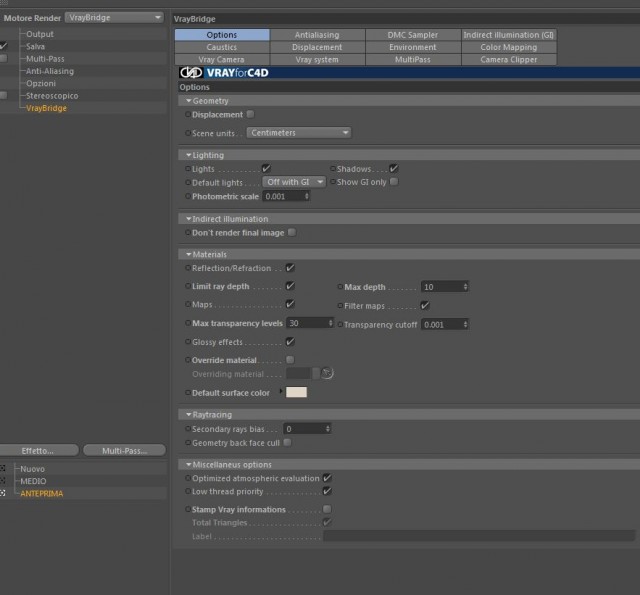Screen dimensions: 640x595
Task: Toggle Filter maps checkbox
Action: [425, 305]
